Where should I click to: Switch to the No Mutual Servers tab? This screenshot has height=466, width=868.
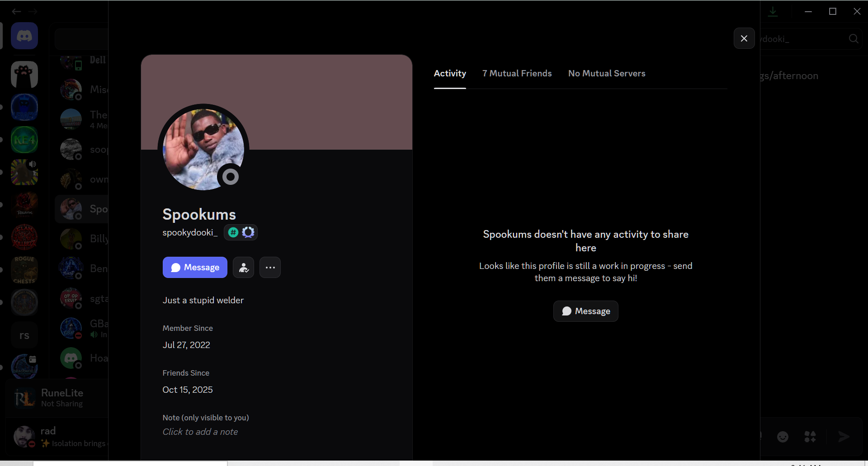(x=607, y=73)
